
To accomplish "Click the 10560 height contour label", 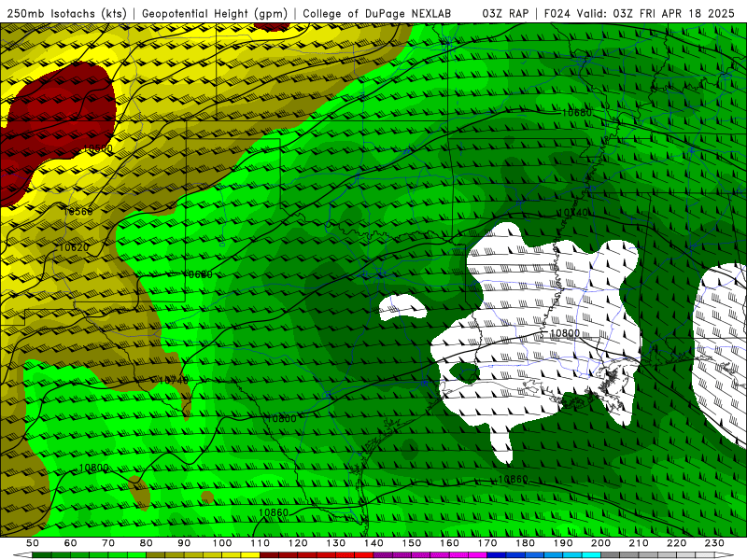I will pyautogui.click(x=78, y=212).
